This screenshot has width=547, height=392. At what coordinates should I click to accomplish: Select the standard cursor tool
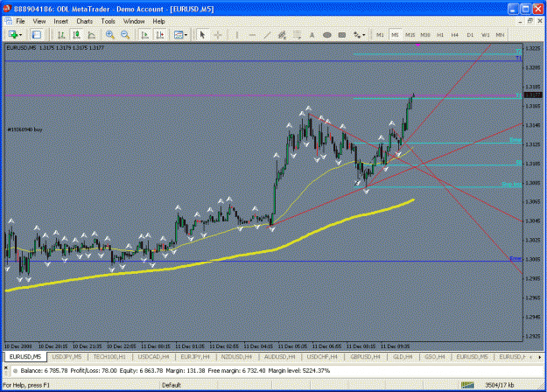(202, 35)
